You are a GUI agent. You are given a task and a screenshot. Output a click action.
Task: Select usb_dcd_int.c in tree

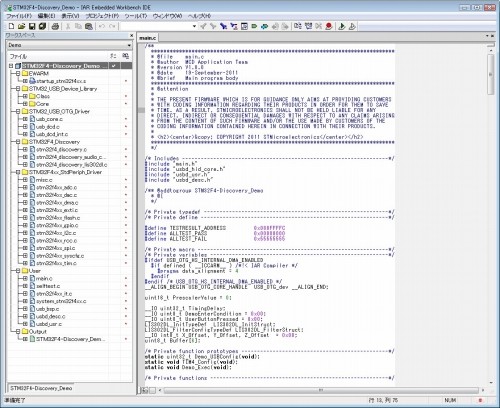(52, 134)
